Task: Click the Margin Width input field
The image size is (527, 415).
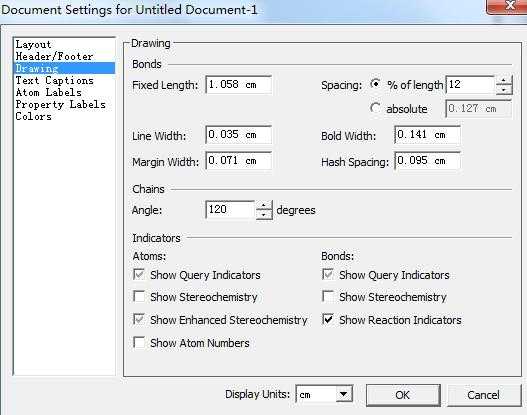Action: (x=239, y=161)
